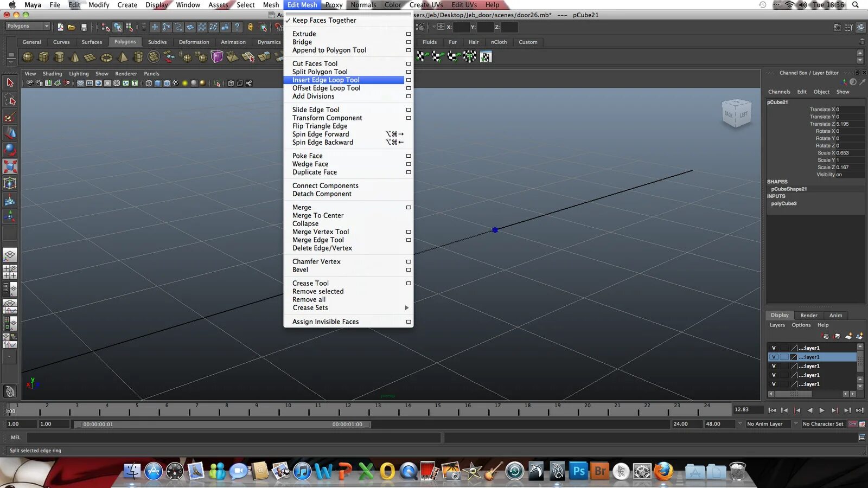
Task: Open the No Character Set dropdown
Action: tap(823, 424)
